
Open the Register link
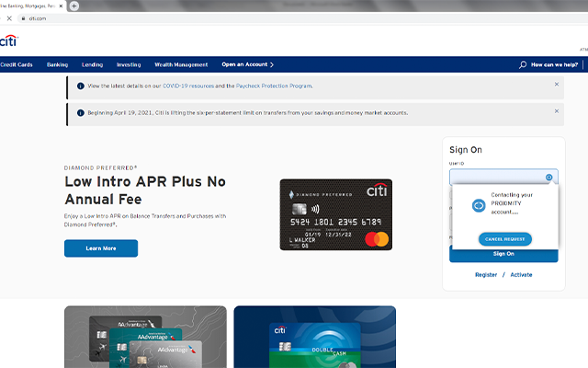pyautogui.click(x=486, y=275)
